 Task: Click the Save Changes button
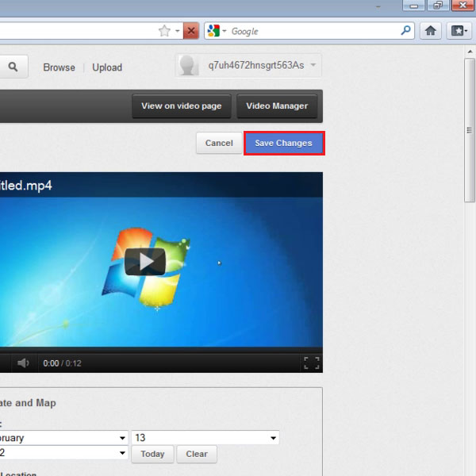283,143
